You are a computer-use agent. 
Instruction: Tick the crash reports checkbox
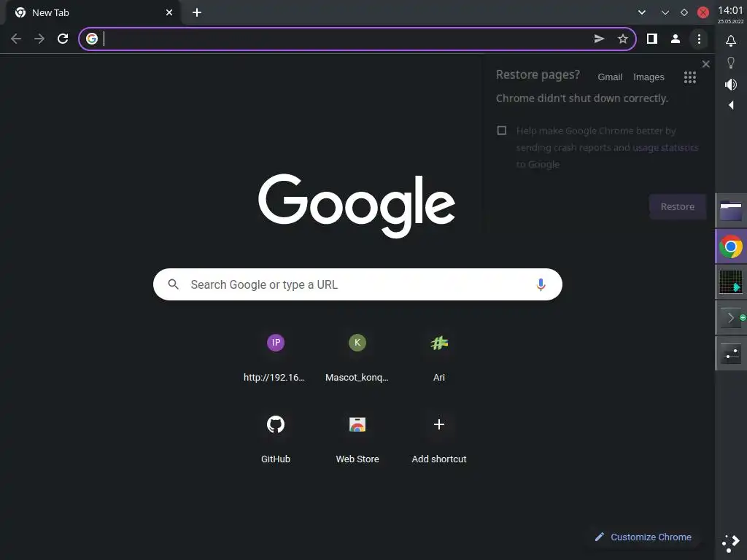point(502,131)
